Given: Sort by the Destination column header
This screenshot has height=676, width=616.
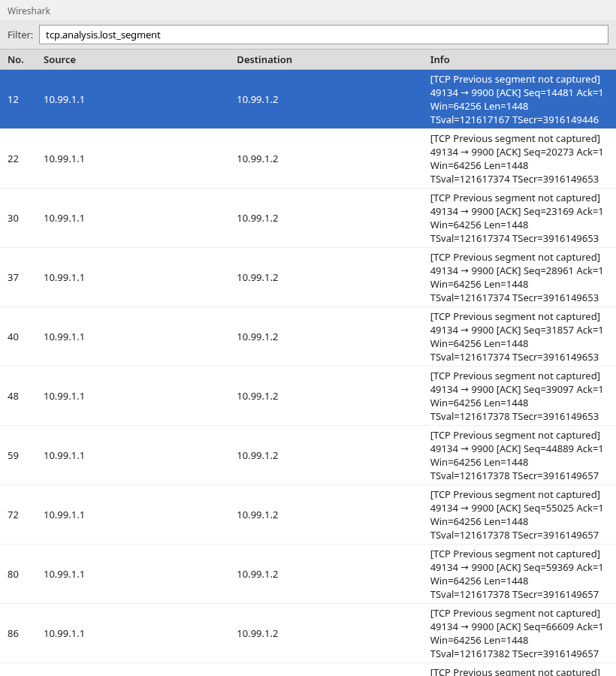Looking at the screenshot, I should (x=264, y=60).
